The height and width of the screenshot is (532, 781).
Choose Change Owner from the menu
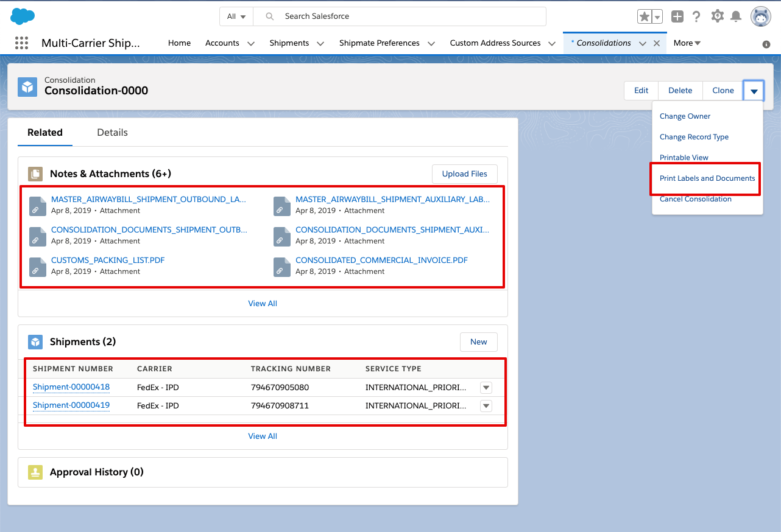pos(685,116)
